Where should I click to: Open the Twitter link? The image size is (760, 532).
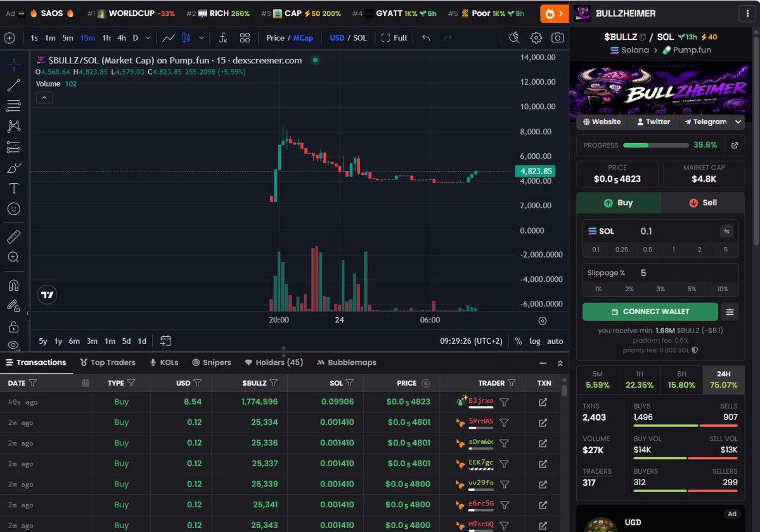[x=654, y=122]
